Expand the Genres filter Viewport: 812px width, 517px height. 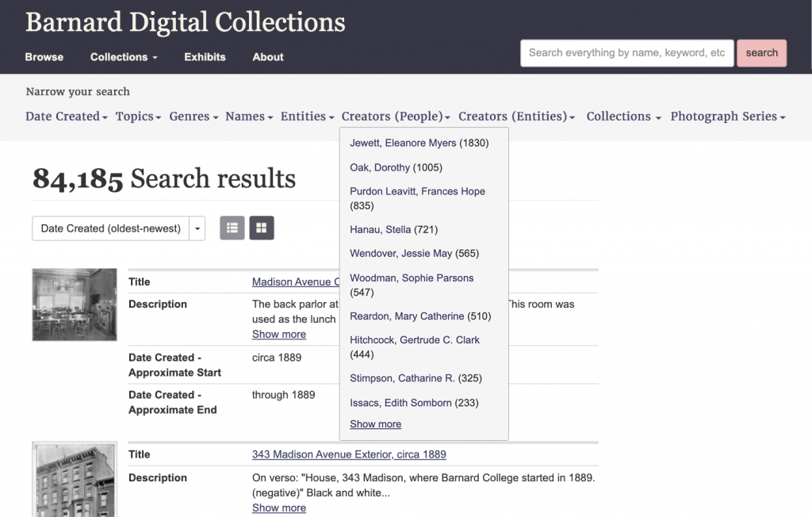tap(193, 117)
